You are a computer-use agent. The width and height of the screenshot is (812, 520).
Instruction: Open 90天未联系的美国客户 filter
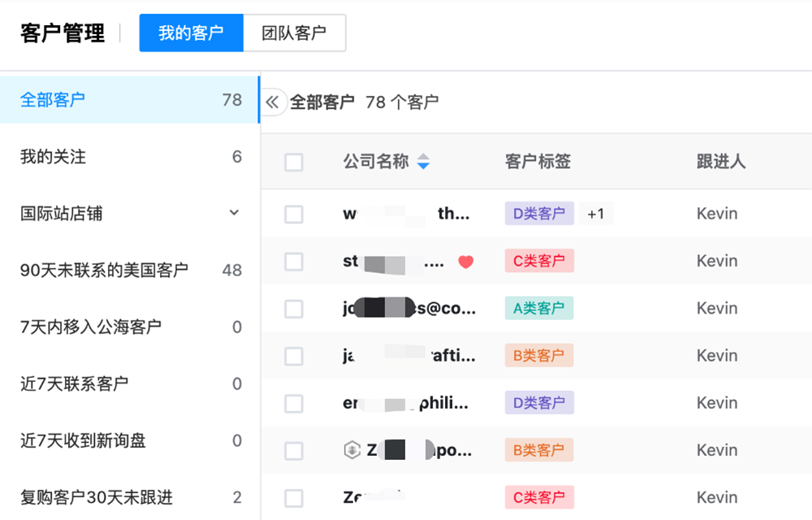104,270
